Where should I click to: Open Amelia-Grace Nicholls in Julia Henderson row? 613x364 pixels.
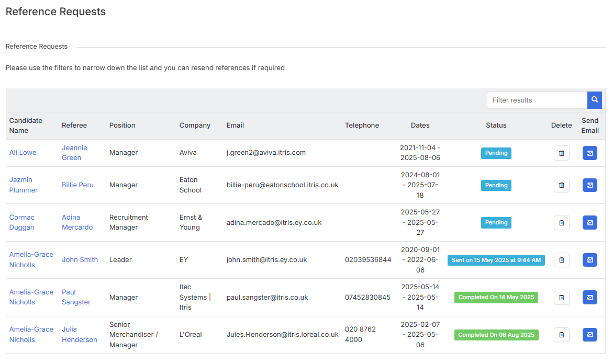click(31, 334)
